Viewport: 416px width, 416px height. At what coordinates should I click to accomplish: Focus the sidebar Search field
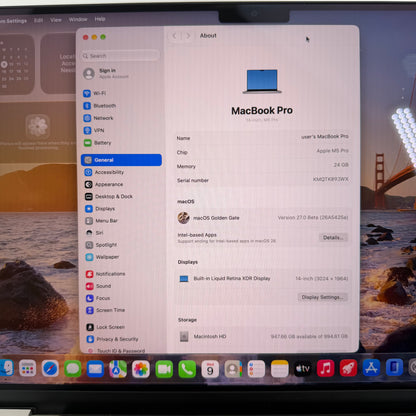click(120, 56)
